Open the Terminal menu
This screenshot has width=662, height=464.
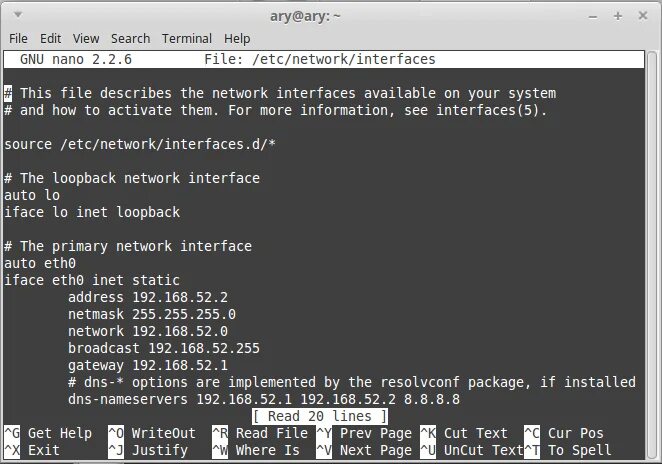click(187, 38)
